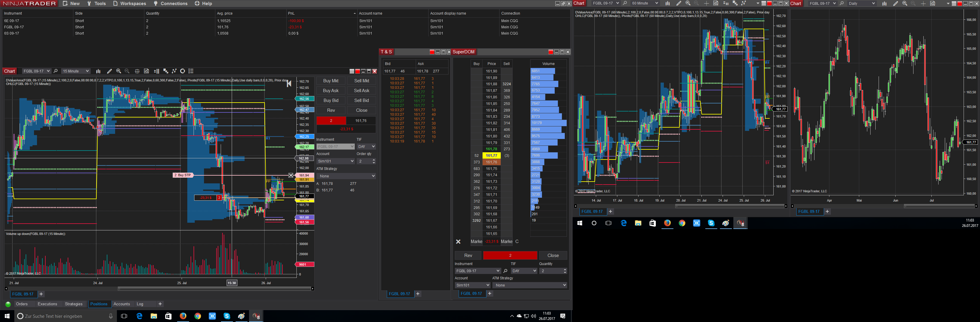Click the zoom out icon in the 15 Minute chart
This screenshot has height=322, width=980.
click(x=127, y=71)
